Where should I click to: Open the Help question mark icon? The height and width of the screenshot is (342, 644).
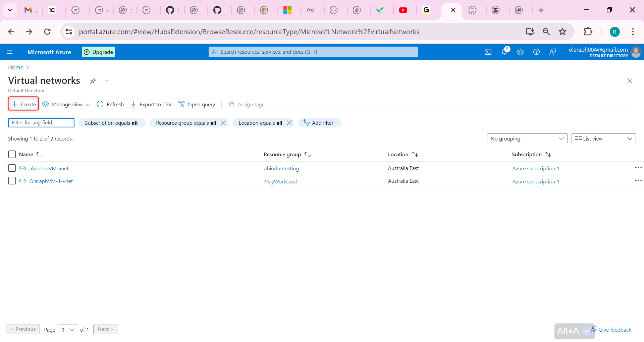coord(536,52)
